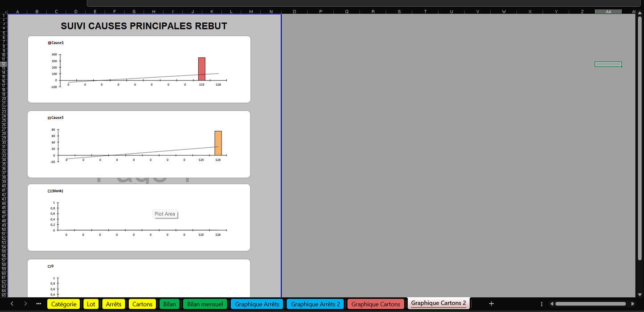The image size is (644, 312).
Task: Click the tab bar resize handle dots
Action: 541,304
